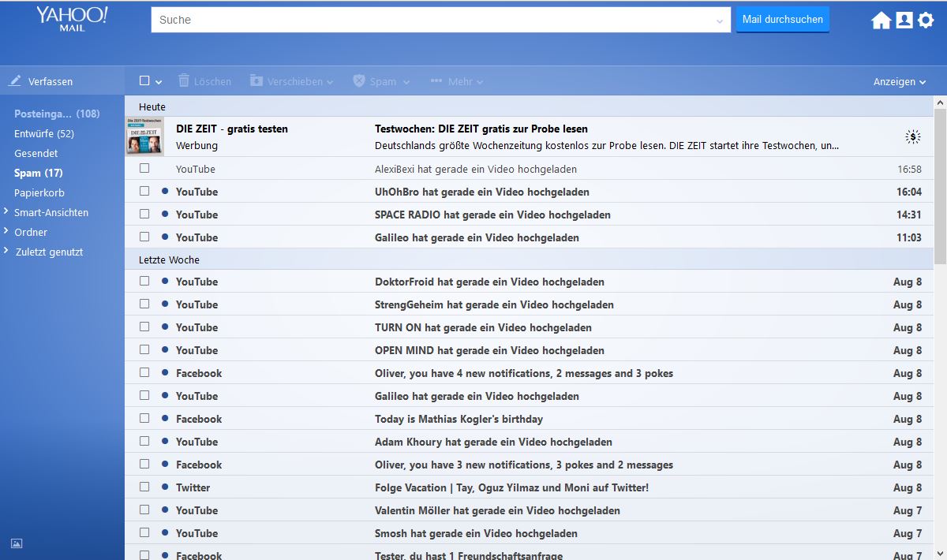947x560 pixels.
Task: Open search box dropdown arrow
Action: pyautogui.click(x=720, y=21)
